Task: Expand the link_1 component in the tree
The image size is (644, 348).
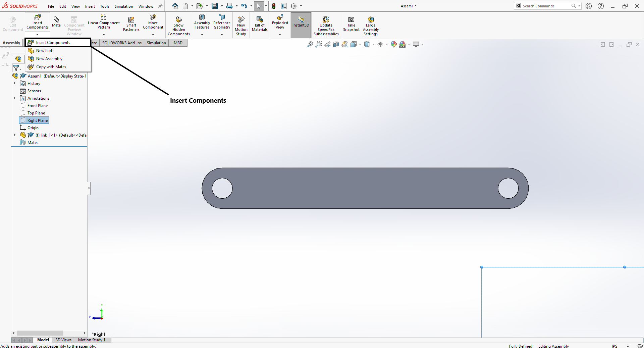Action: click(14, 135)
